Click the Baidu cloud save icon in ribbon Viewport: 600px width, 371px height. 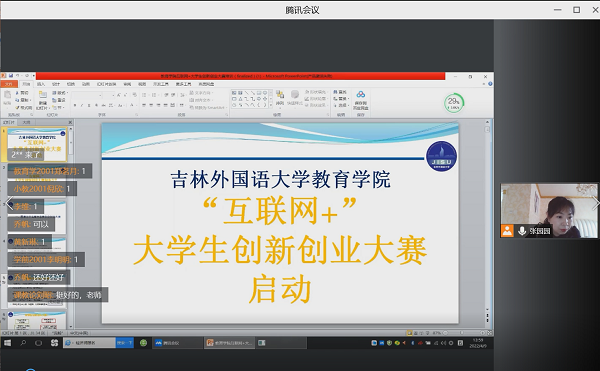[x=360, y=94]
